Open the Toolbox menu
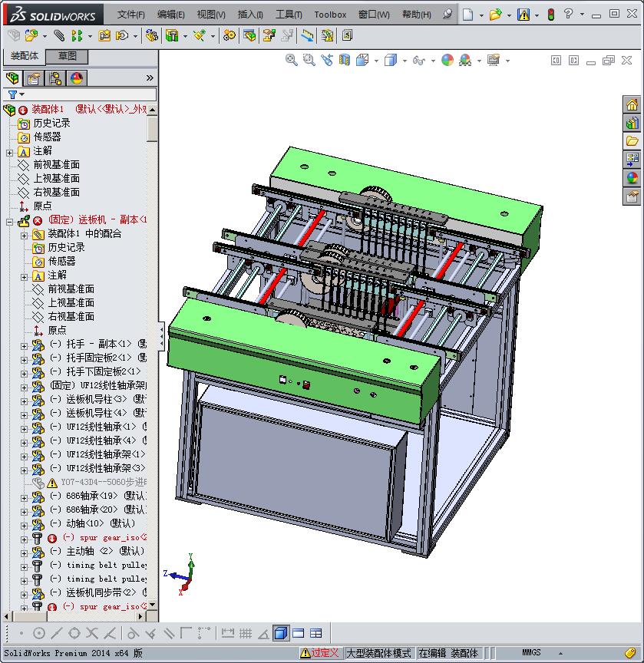Viewport: 644px width, 663px height. coord(330,15)
